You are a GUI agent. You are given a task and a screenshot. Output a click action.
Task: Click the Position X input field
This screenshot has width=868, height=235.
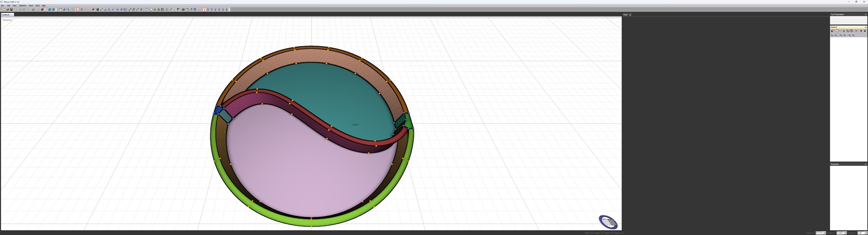tap(820, 233)
